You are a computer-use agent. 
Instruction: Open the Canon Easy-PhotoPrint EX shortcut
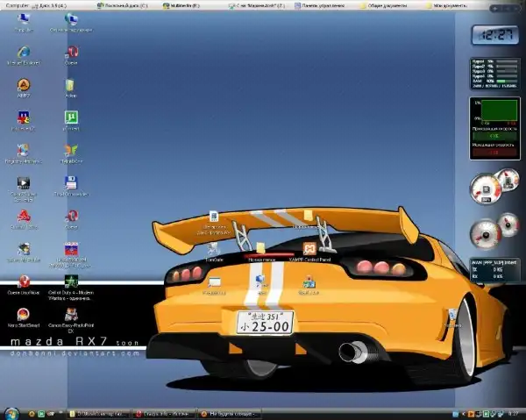pos(71,314)
